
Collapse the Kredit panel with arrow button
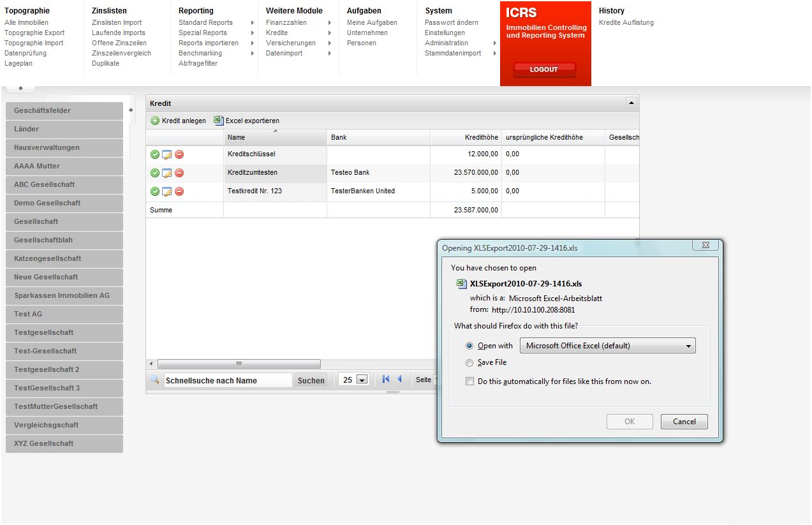click(631, 103)
